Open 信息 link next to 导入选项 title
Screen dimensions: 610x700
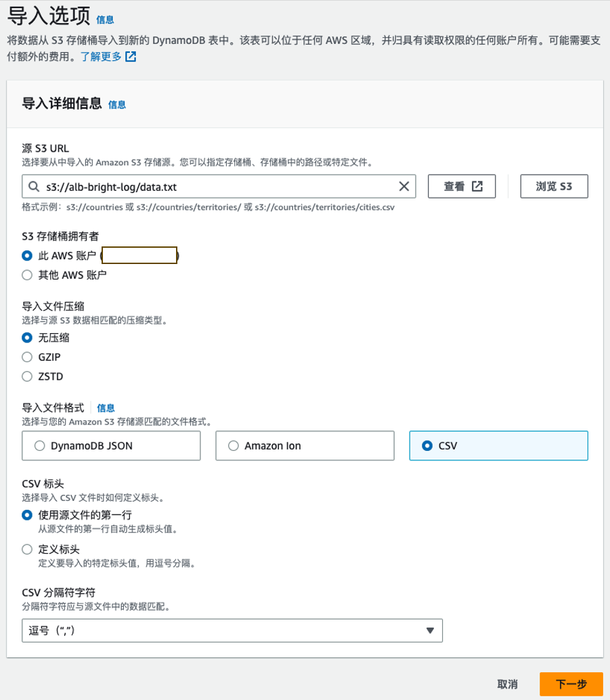tap(105, 20)
